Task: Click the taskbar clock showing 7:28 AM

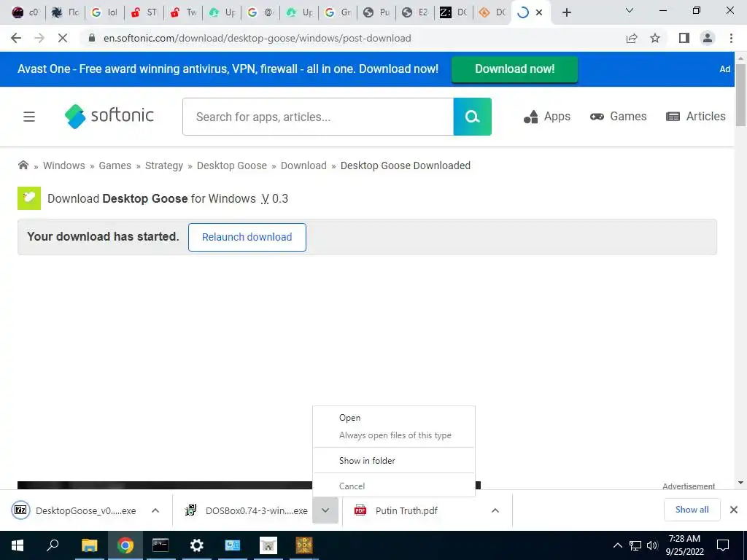Action: coord(684,545)
